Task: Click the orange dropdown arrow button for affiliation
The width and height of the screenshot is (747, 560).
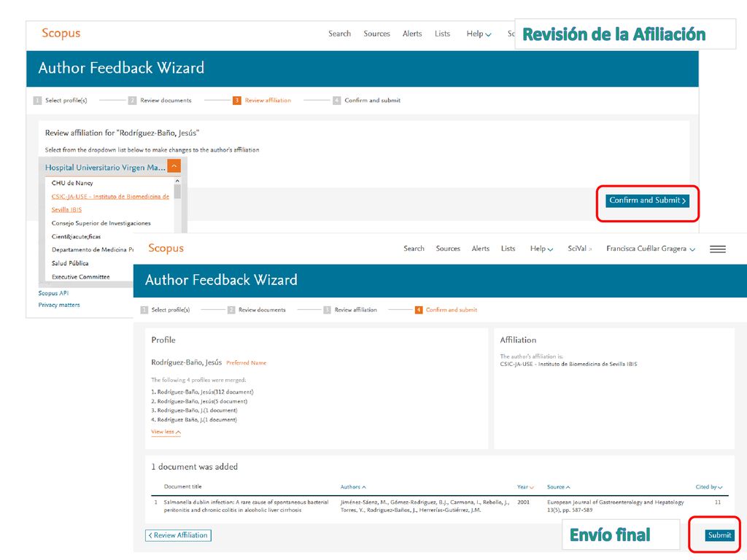Action: 174,166
